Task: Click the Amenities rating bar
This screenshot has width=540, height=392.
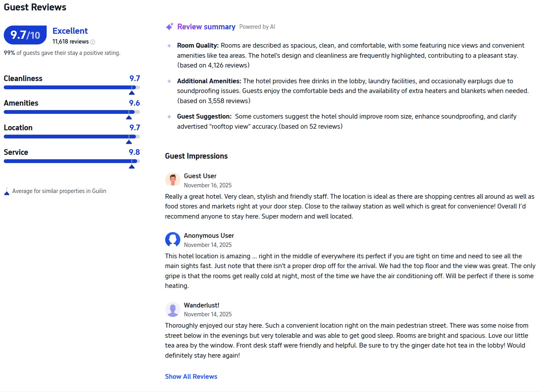Action: point(72,112)
